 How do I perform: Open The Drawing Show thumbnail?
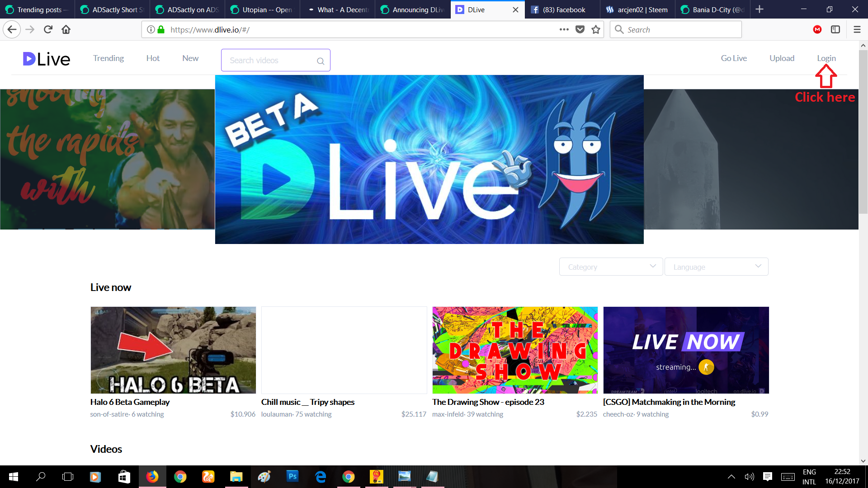(x=515, y=350)
